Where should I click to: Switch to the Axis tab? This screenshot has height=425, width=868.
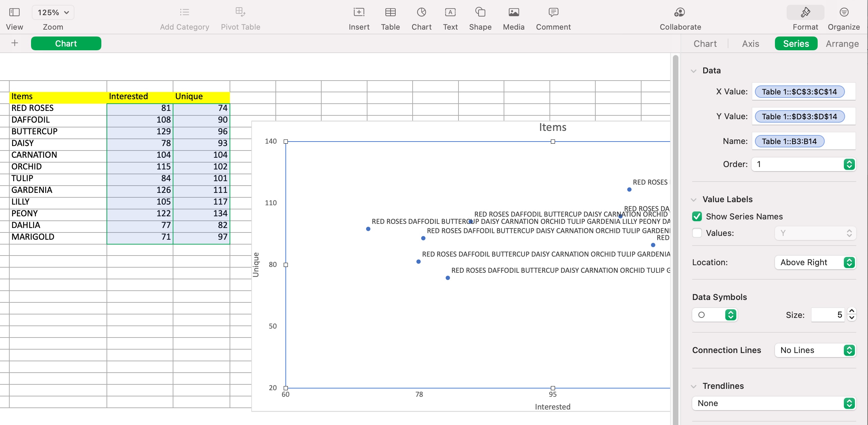pyautogui.click(x=750, y=44)
